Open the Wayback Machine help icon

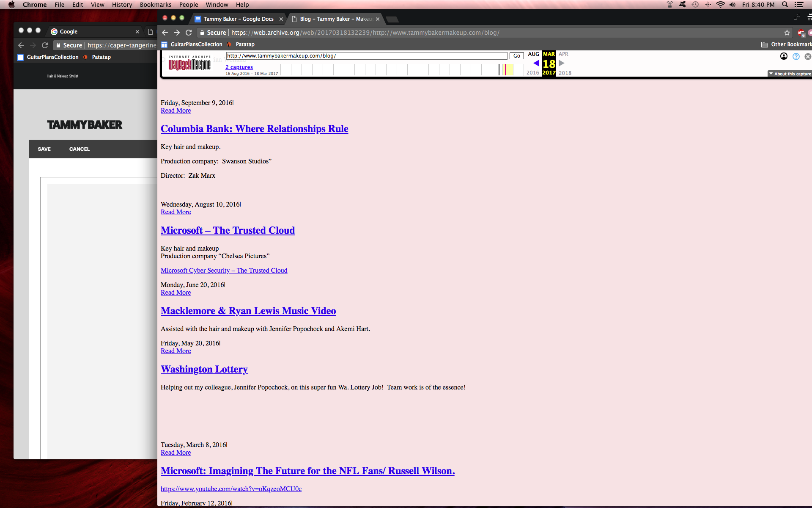[796, 56]
